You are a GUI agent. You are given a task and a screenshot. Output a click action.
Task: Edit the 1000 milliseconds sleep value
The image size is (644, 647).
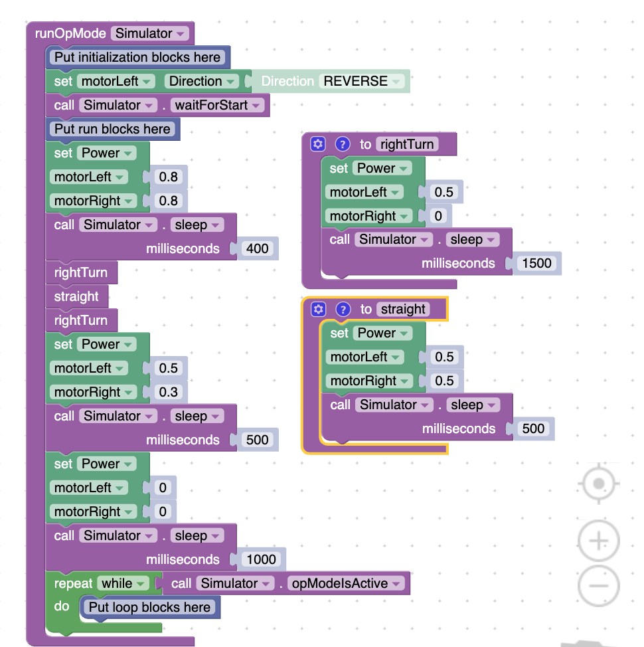[x=261, y=559]
